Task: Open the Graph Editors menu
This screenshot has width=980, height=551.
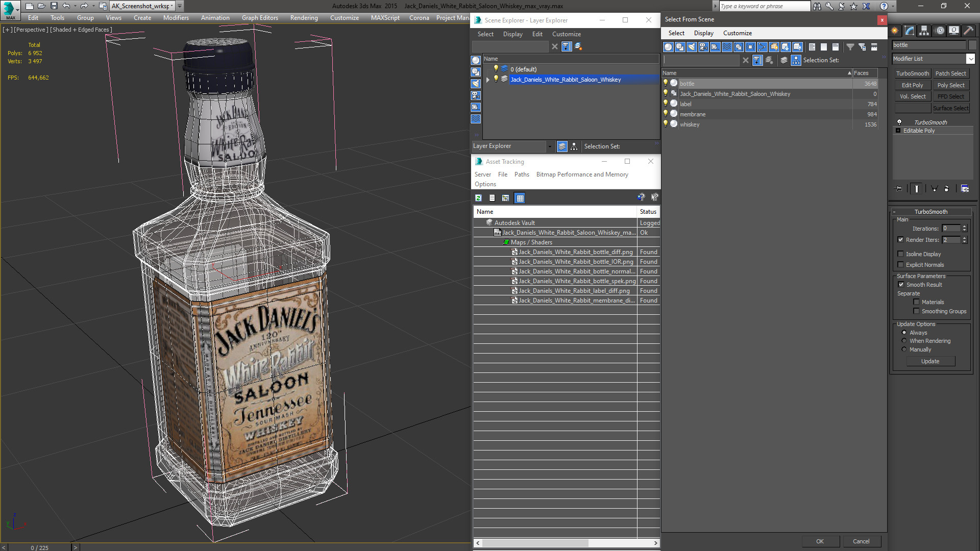Action: [260, 18]
